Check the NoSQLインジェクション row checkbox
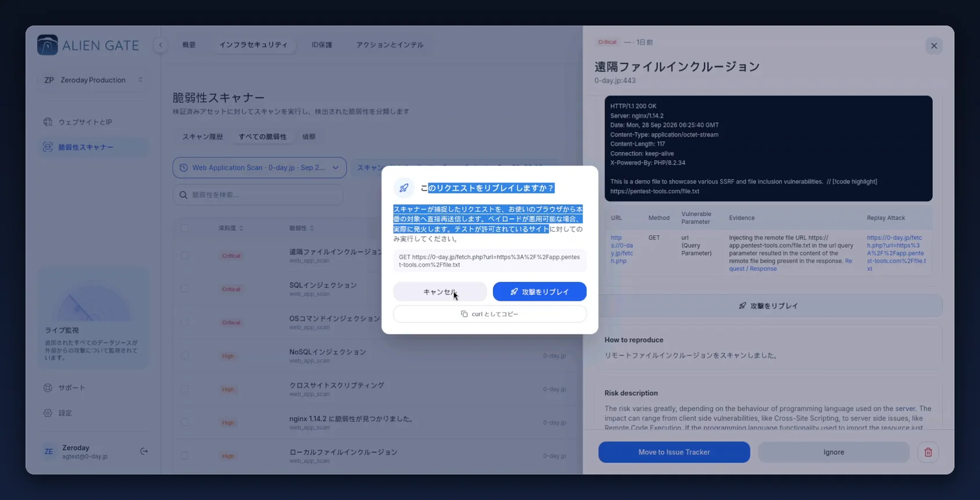Screen dimensions: 980x500 click(184, 355)
